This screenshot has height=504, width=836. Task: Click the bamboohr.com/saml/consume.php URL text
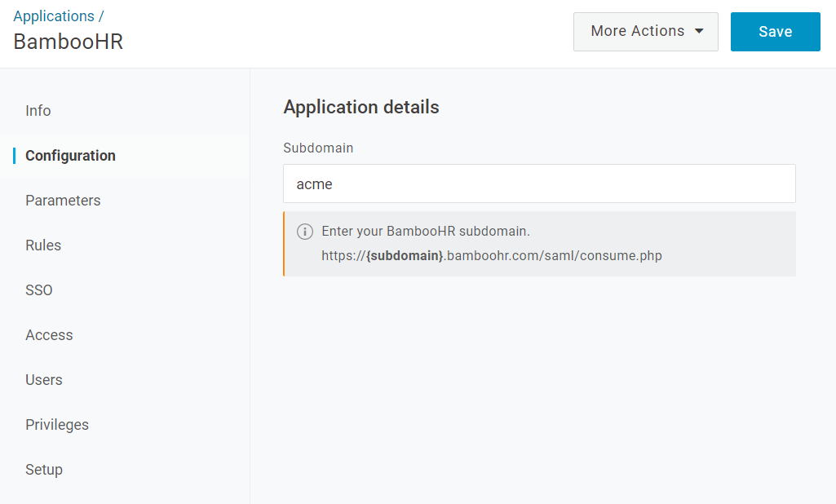click(x=492, y=255)
